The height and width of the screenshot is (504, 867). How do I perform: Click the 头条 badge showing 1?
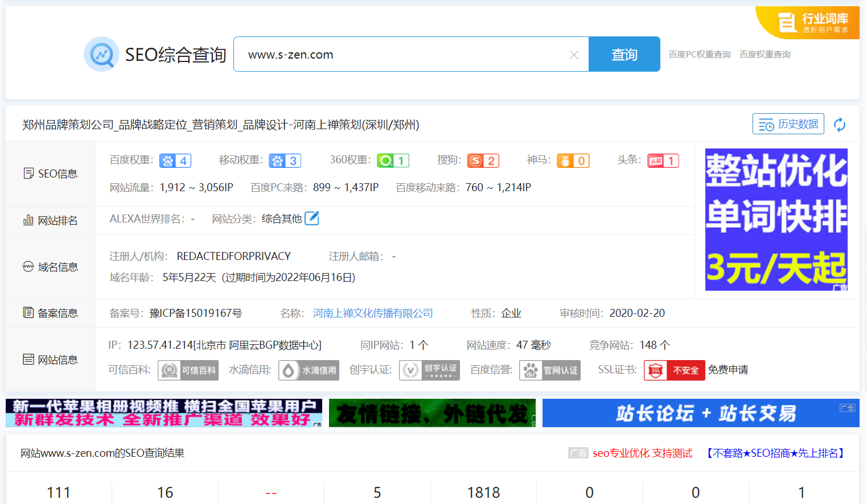coord(663,161)
